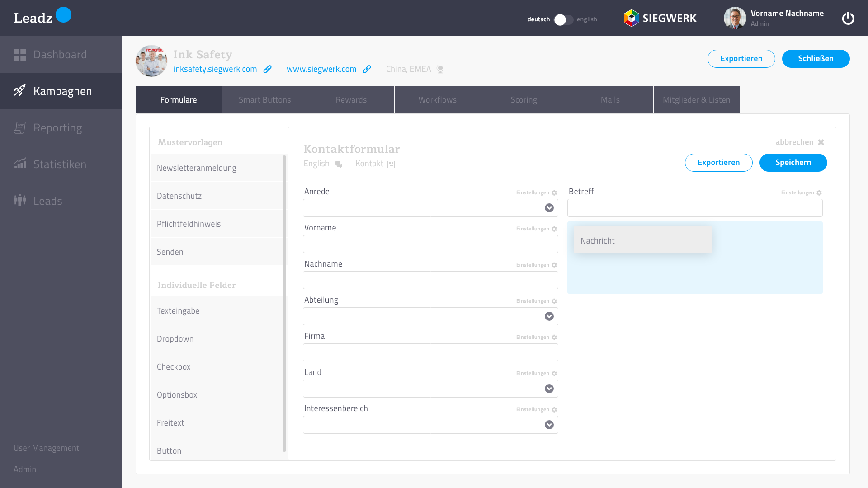Image resolution: width=868 pixels, height=488 pixels.
Task: Expand the Abteilung dropdown
Action: 549,316
